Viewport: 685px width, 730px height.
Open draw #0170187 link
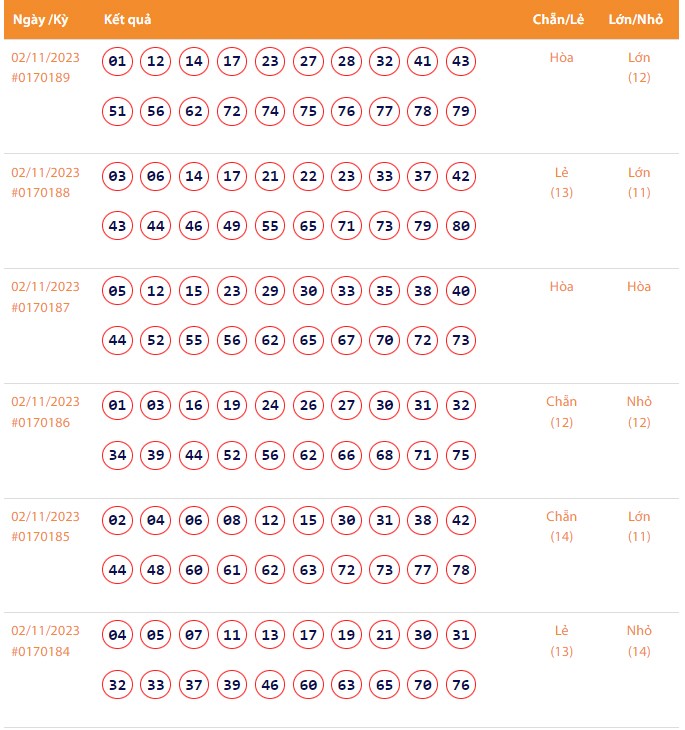[41, 307]
